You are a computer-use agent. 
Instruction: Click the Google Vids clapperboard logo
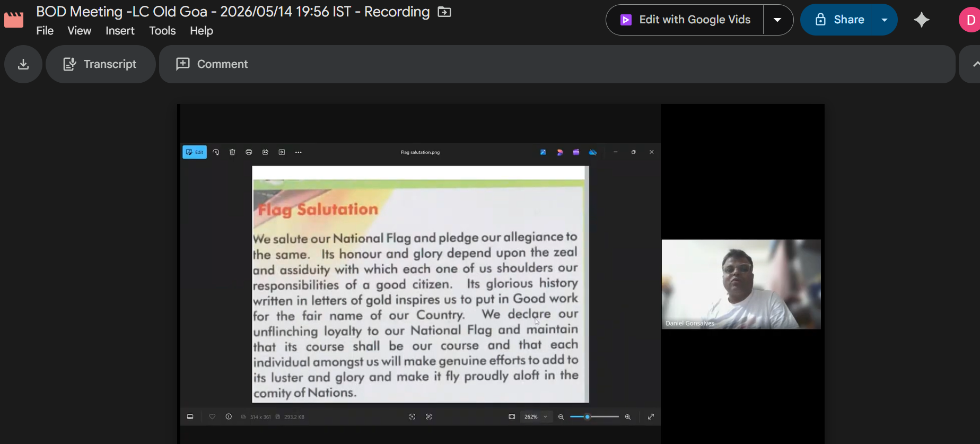coord(14,20)
